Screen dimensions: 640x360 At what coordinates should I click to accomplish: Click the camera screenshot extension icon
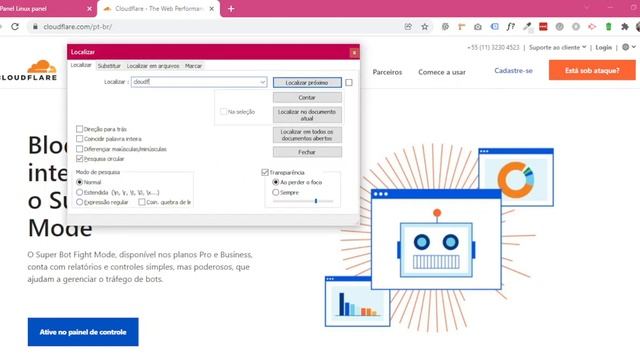click(478, 27)
